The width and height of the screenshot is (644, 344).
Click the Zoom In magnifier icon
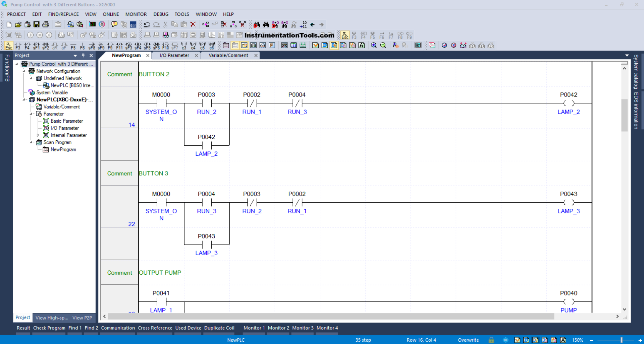coord(374,46)
